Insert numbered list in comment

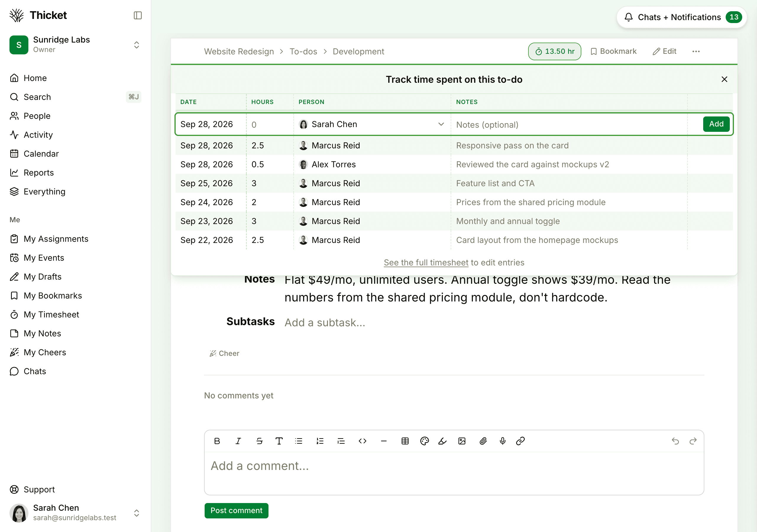(320, 441)
